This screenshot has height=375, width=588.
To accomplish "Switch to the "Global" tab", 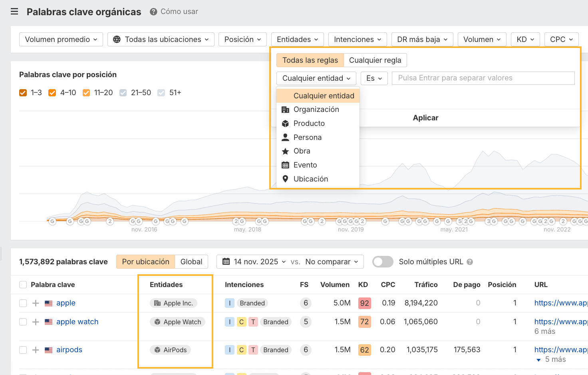I will [191, 261].
